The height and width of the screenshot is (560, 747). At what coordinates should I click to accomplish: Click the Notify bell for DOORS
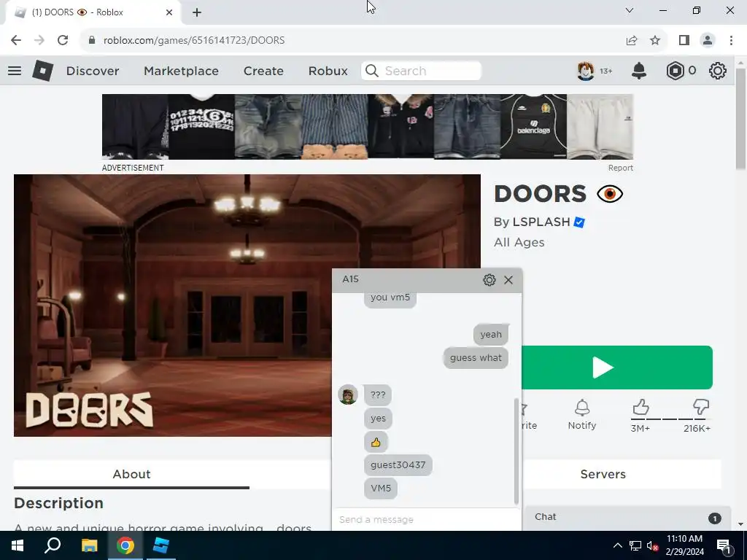pos(581,415)
